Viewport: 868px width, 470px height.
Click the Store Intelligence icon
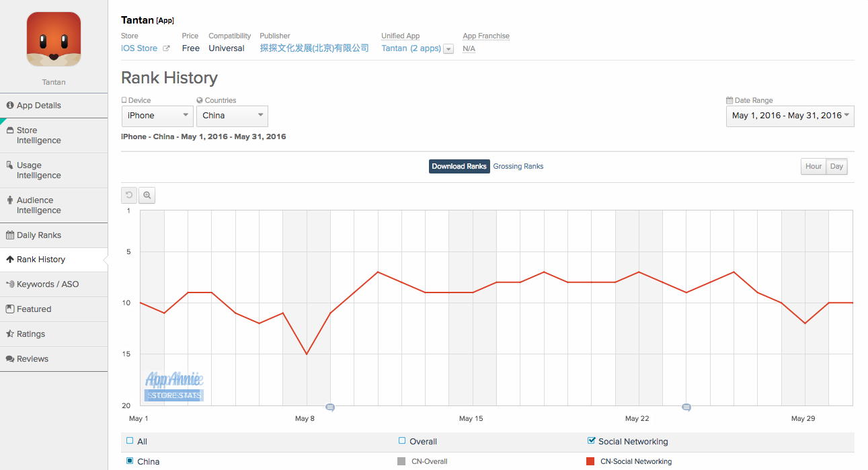point(10,130)
